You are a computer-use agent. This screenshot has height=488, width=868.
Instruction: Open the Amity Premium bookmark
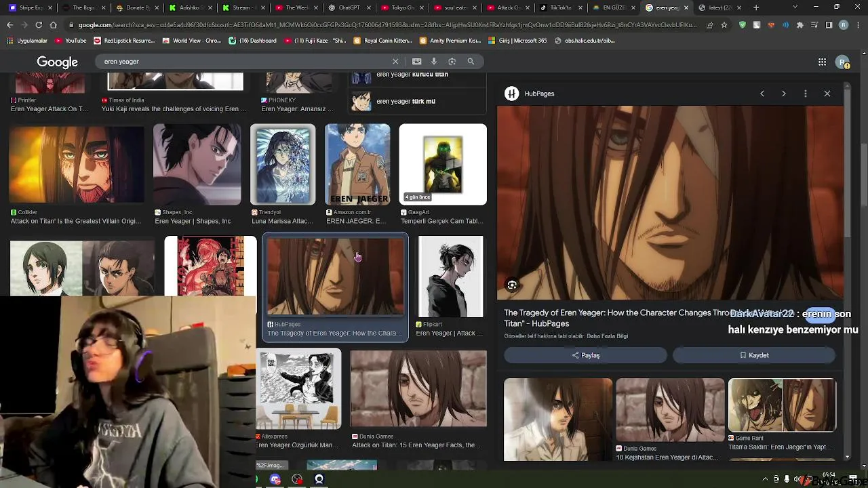(x=450, y=41)
